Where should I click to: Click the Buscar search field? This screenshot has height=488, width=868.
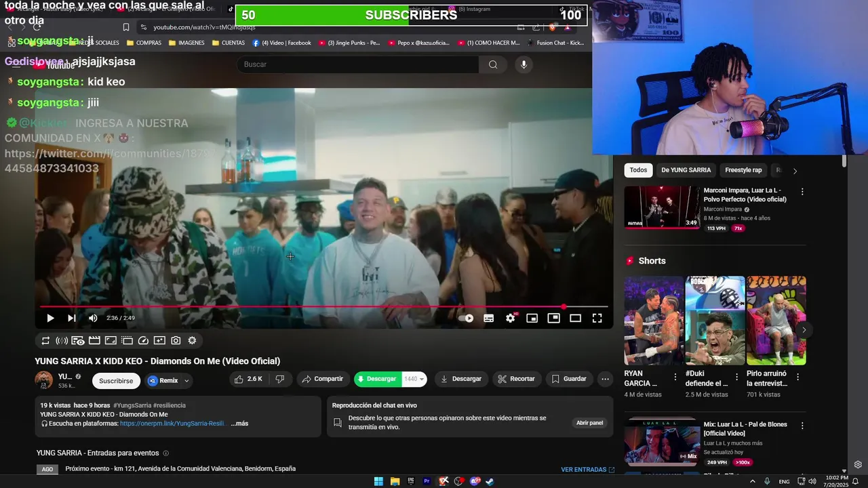pyautogui.click(x=357, y=64)
